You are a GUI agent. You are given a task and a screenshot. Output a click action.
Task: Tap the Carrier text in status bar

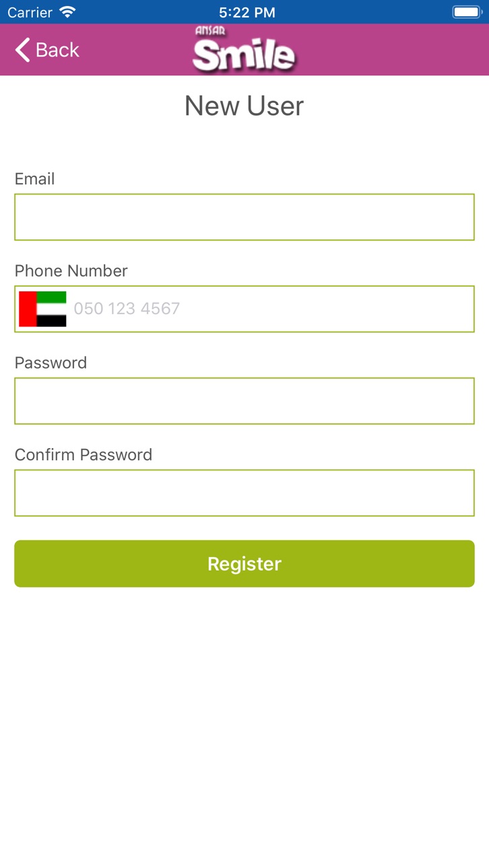pyautogui.click(x=30, y=12)
